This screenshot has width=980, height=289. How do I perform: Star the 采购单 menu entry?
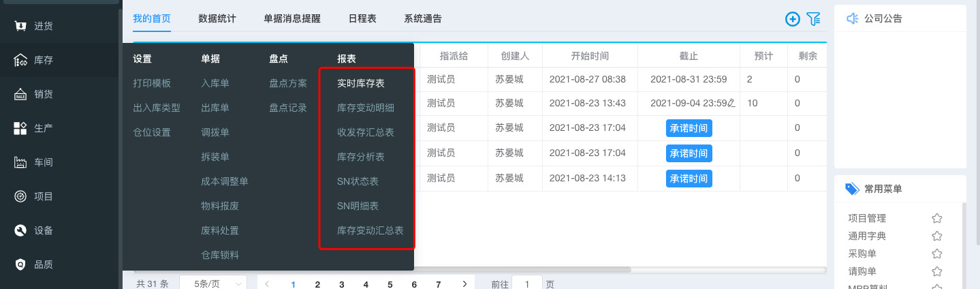(937, 254)
